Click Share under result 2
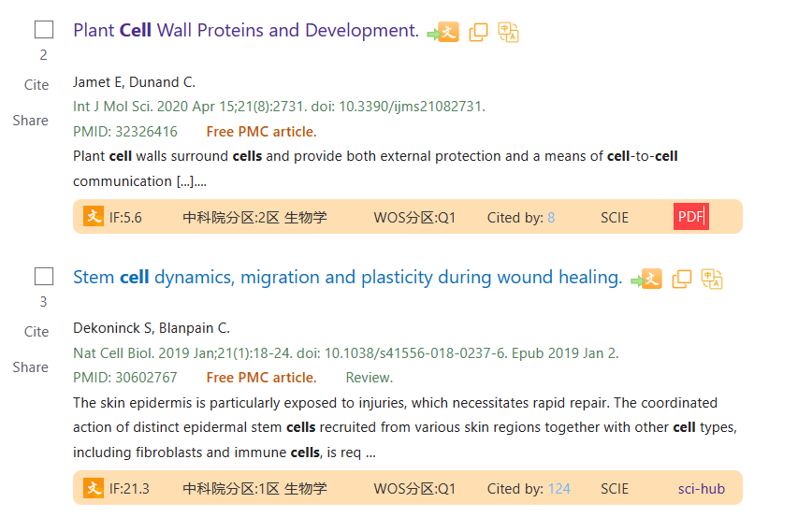 [31, 121]
